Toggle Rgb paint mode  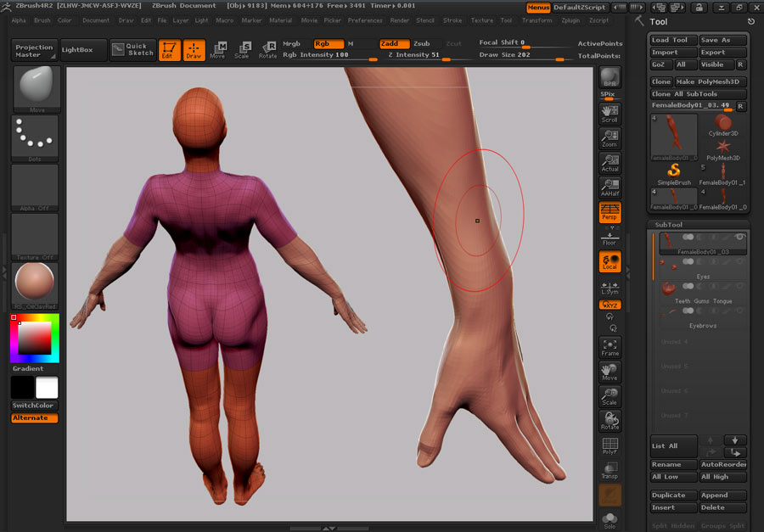click(x=329, y=44)
